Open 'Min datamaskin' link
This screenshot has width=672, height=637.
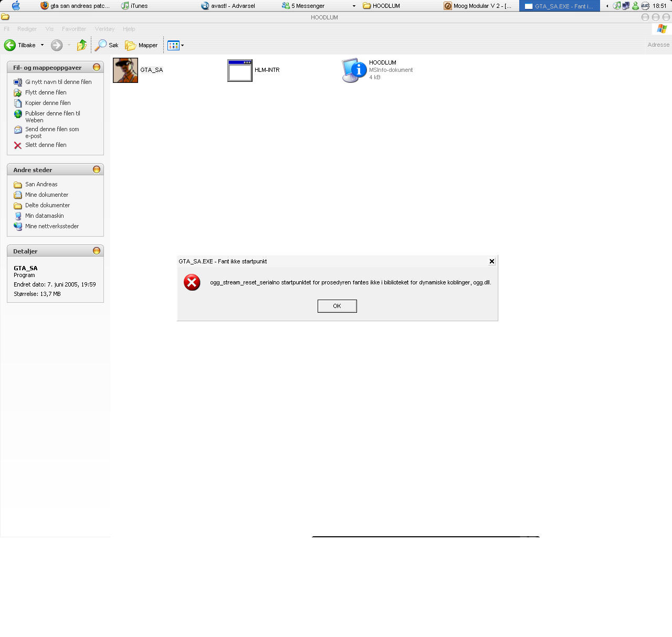click(45, 216)
